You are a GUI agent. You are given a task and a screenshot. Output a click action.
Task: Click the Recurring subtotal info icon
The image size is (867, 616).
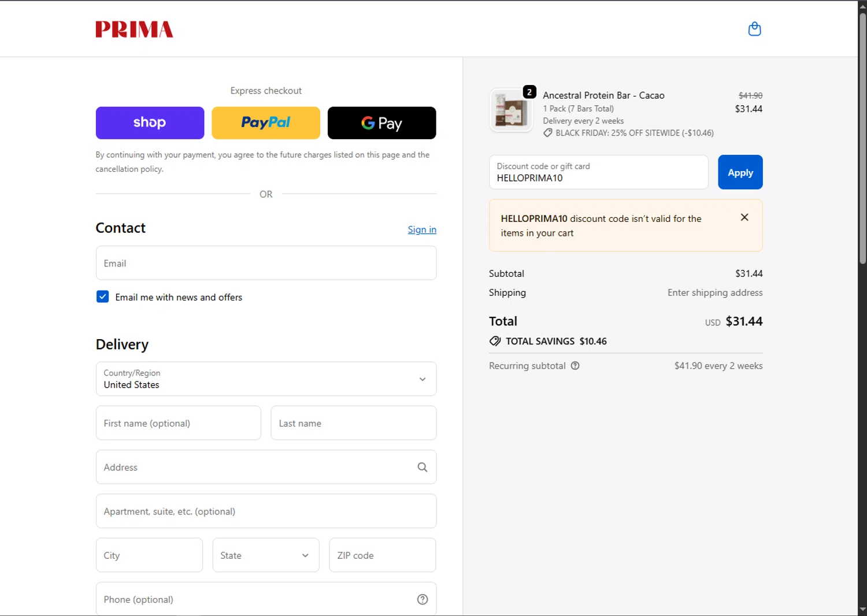click(x=575, y=366)
